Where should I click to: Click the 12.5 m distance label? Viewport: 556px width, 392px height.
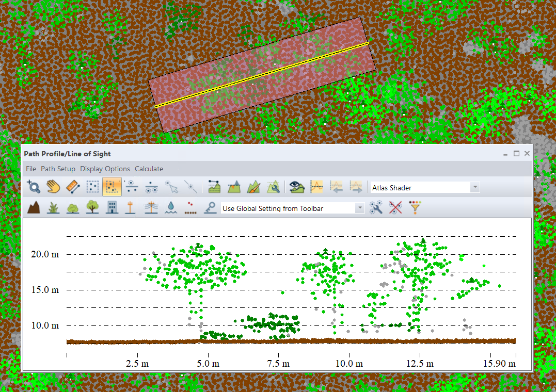pyautogui.click(x=420, y=364)
